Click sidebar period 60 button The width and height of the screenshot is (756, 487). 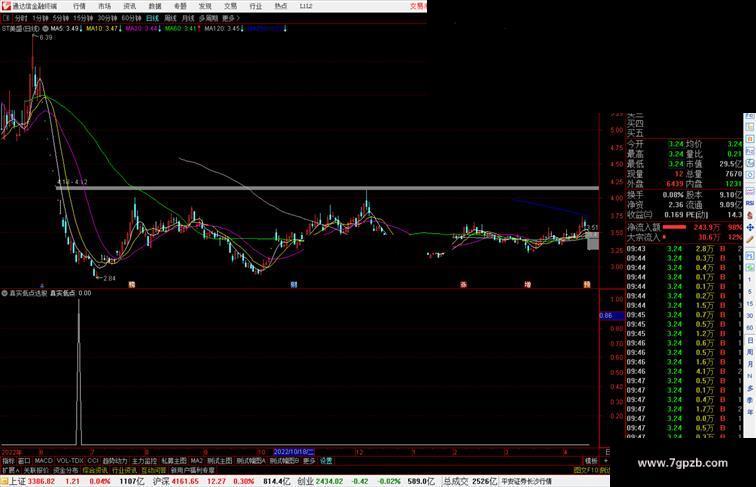[750, 328]
